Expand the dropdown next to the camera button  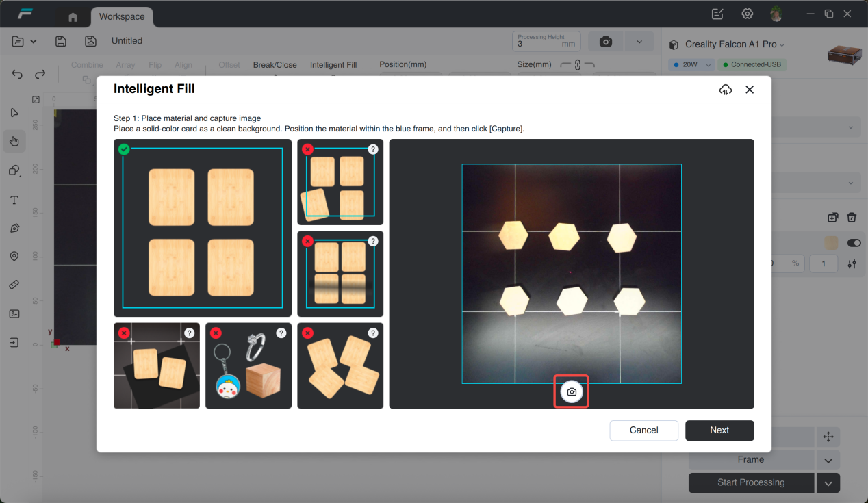(639, 42)
